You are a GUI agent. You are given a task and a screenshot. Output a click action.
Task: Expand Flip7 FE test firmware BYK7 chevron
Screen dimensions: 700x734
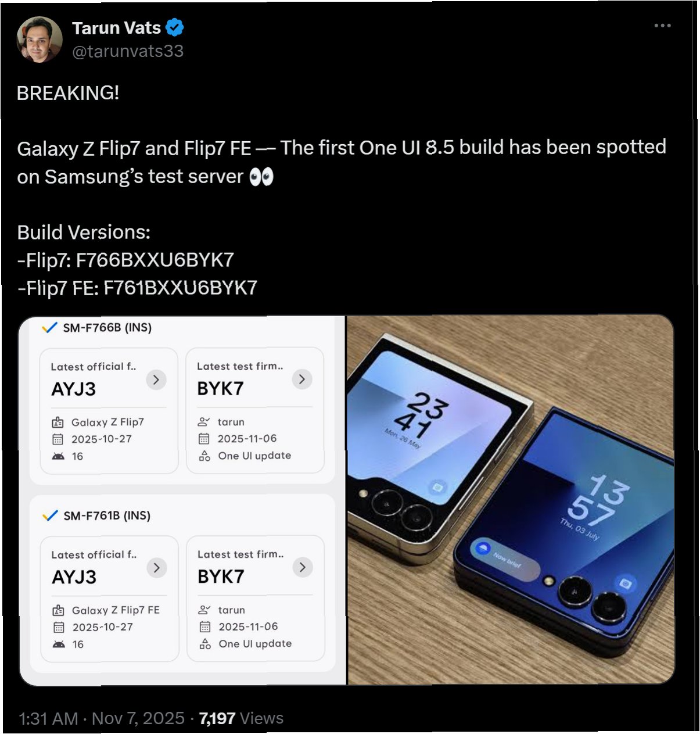[x=303, y=567]
